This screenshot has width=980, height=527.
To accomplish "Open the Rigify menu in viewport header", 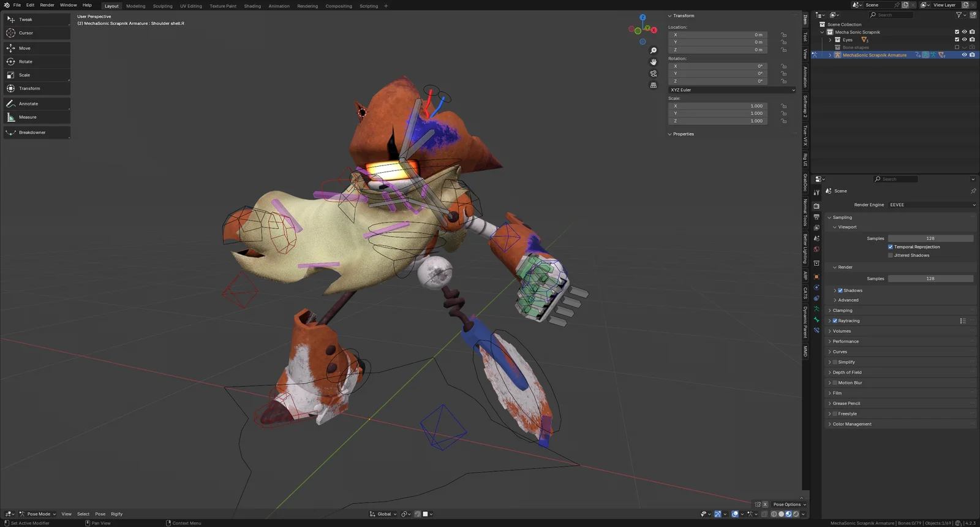I will tap(116, 514).
